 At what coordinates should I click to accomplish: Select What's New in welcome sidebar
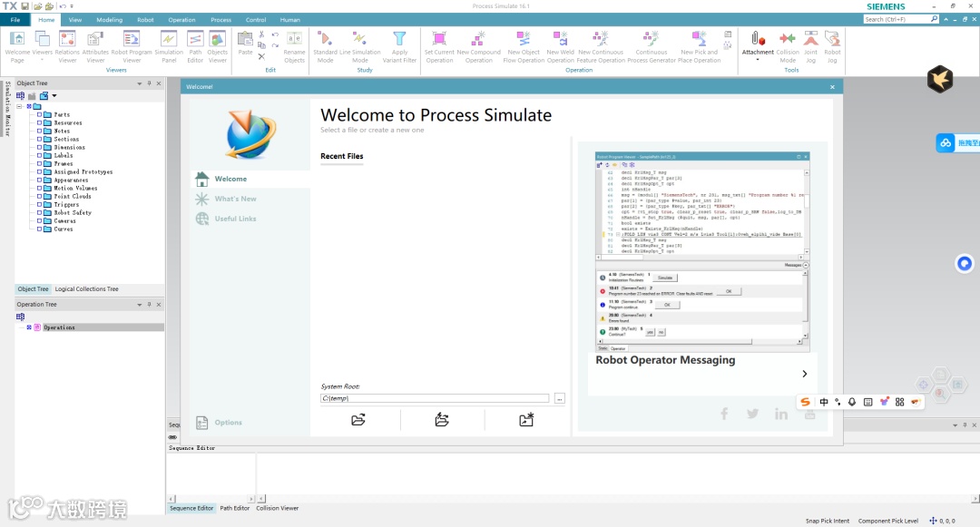coord(235,199)
